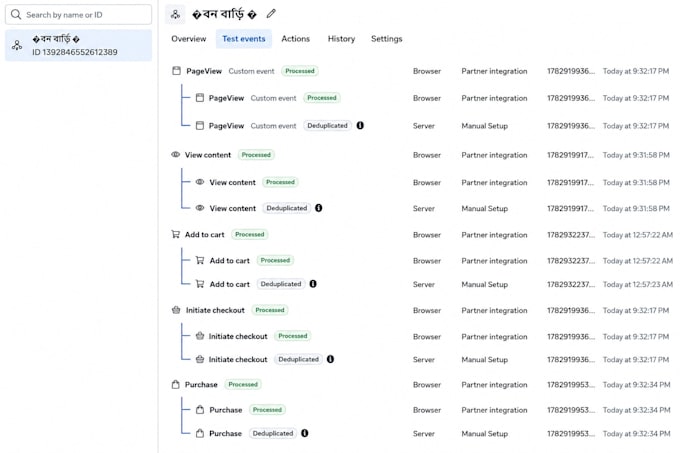The width and height of the screenshot is (680, 453).
Task: Click 'Manual Setup' in PageView server row
Action: [x=484, y=126]
